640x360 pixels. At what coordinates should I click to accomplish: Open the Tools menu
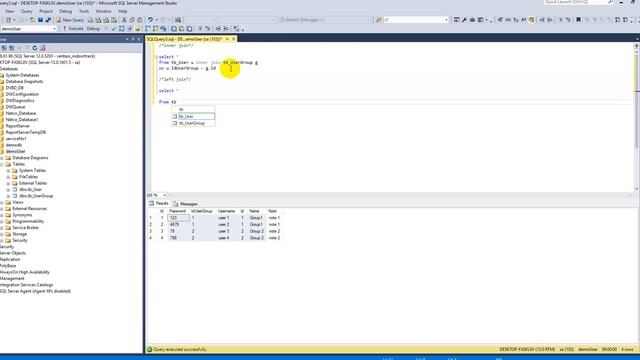[x=84, y=11]
